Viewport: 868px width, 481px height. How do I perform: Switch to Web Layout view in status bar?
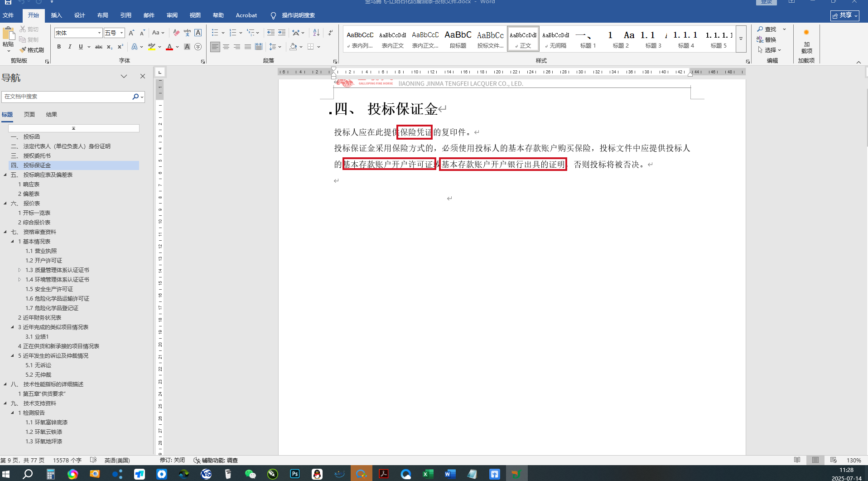(x=833, y=460)
